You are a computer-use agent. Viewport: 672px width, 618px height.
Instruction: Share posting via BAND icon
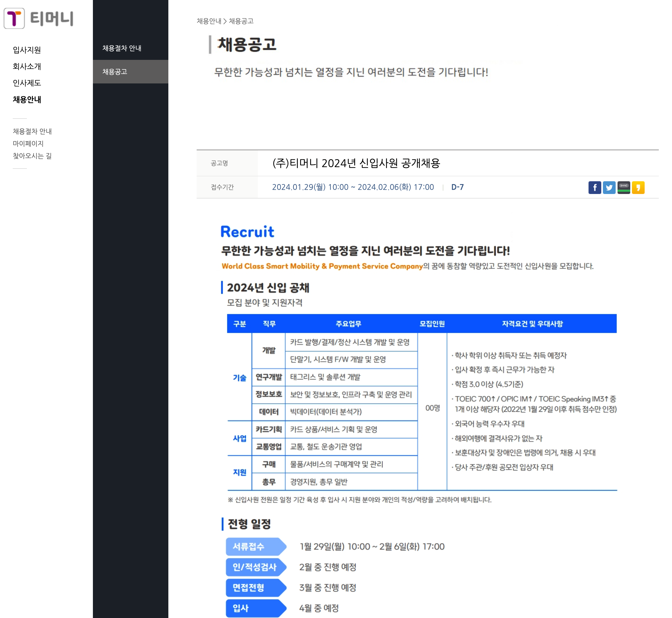[x=623, y=188]
